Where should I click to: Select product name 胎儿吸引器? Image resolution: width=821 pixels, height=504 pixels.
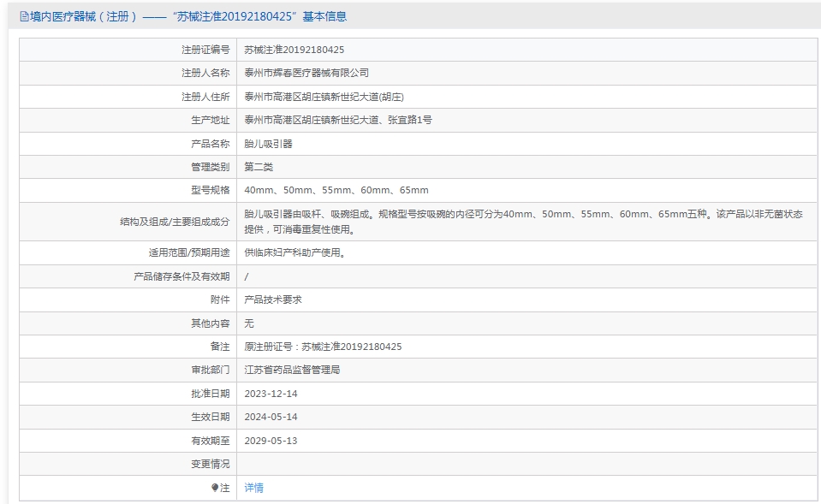(x=269, y=144)
